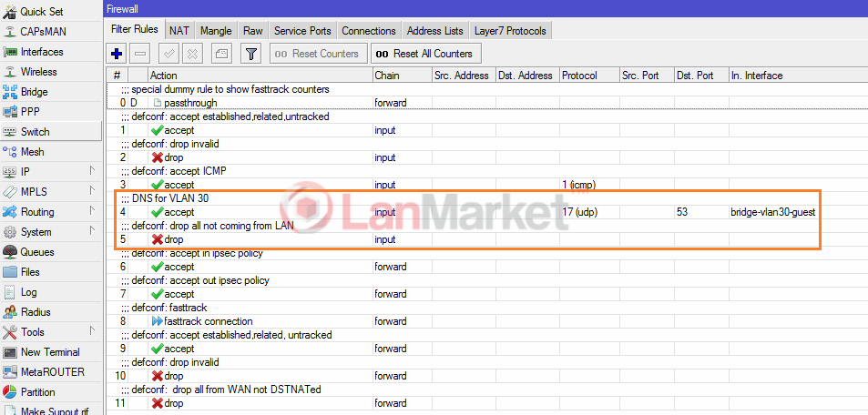This screenshot has height=415, width=868.
Task: Click Reset Counters button
Action: click(x=318, y=54)
